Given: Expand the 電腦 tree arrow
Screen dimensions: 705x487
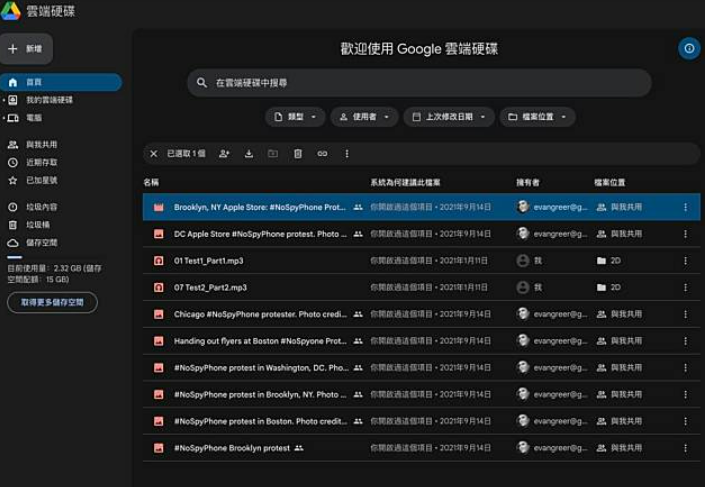Looking at the screenshot, I should click(x=4, y=118).
